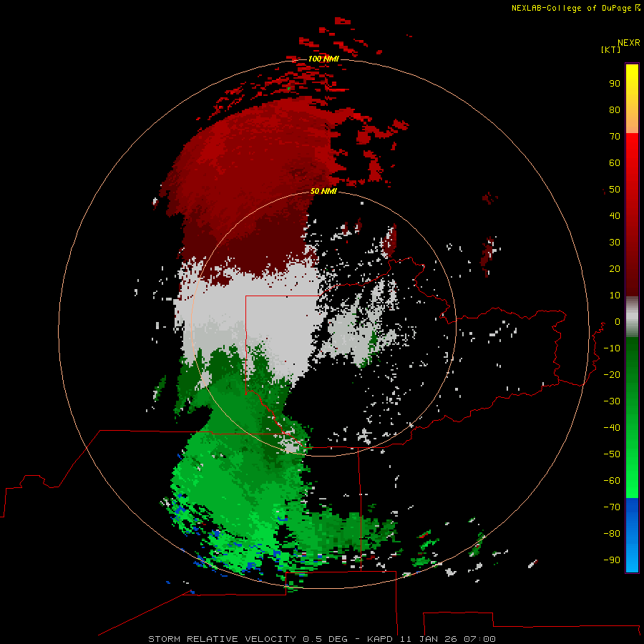Screen dimensions: 644x644
Task: Click the 10 value on the velocity scale
Action: 615,296
